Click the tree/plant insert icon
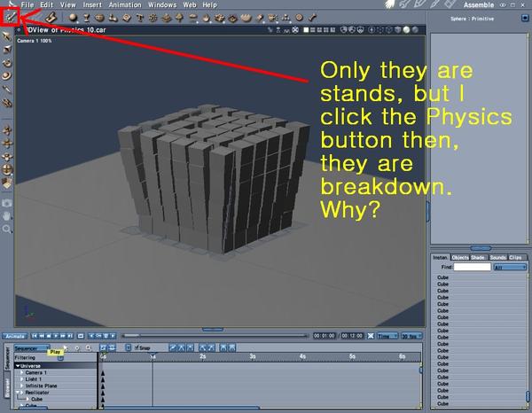Image resolution: width=532 pixels, height=413 pixels. pos(179,18)
